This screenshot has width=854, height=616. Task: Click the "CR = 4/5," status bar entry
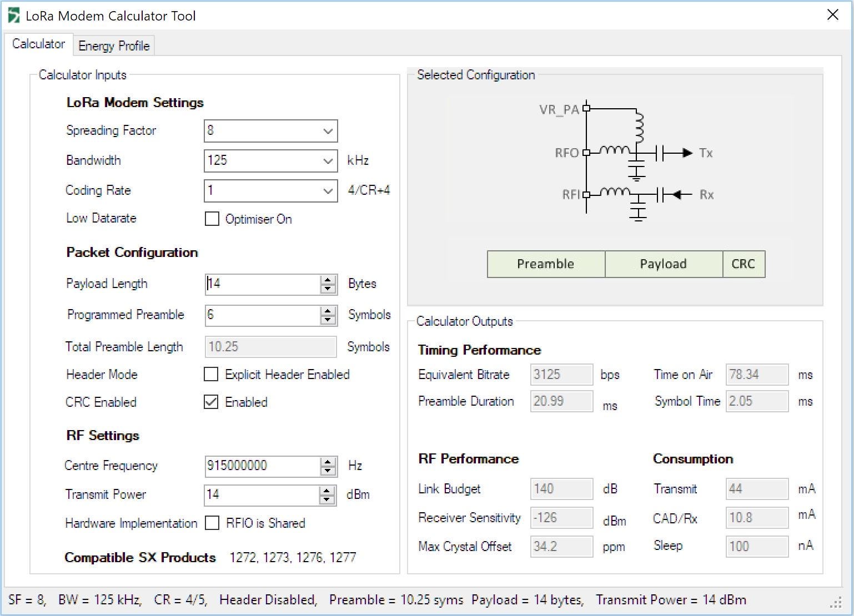(x=180, y=600)
